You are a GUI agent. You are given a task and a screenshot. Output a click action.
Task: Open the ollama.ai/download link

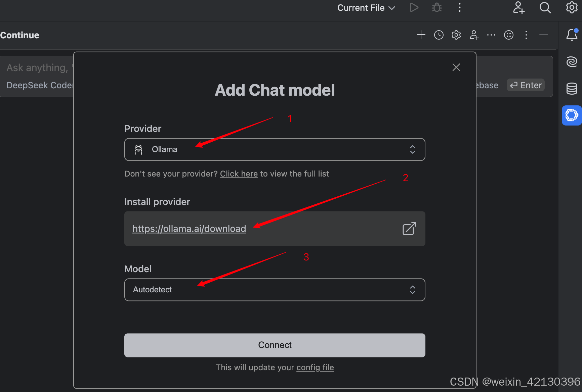189,229
